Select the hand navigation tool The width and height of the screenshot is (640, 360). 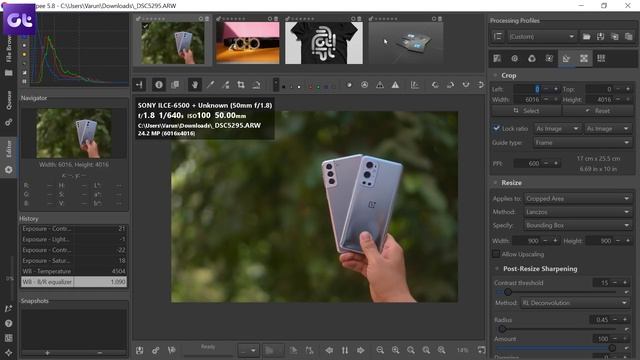coord(195,85)
